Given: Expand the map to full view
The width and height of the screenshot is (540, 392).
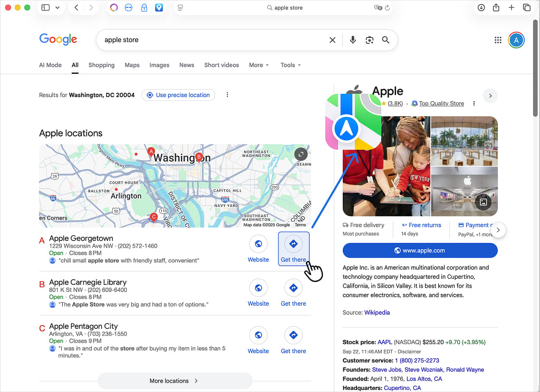Looking at the screenshot, I should (301, 154).
